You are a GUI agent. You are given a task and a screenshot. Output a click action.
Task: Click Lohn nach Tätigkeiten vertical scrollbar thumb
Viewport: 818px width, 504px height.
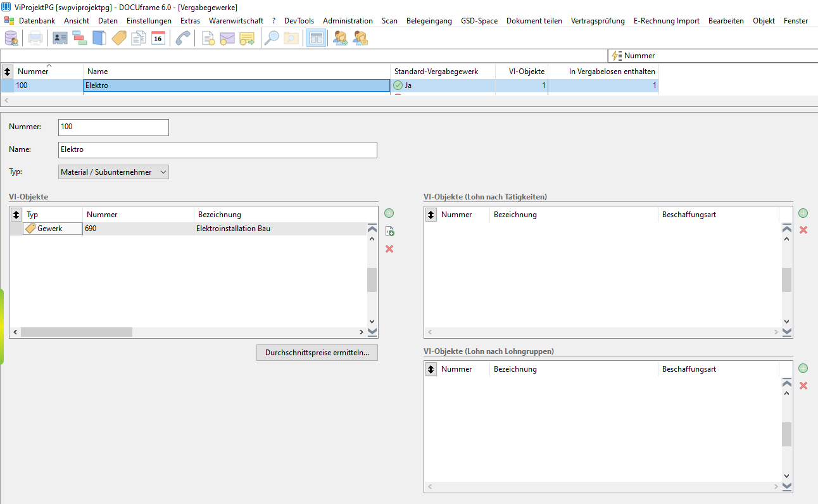click(787, 279)
